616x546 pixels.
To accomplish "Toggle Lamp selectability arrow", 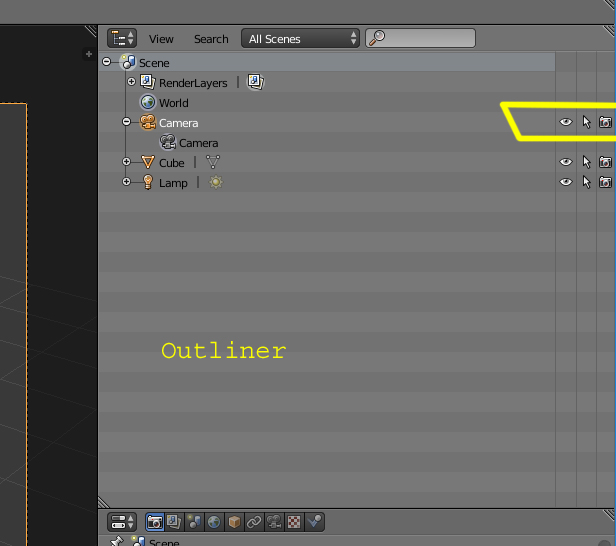I will (x=587, y=182).
